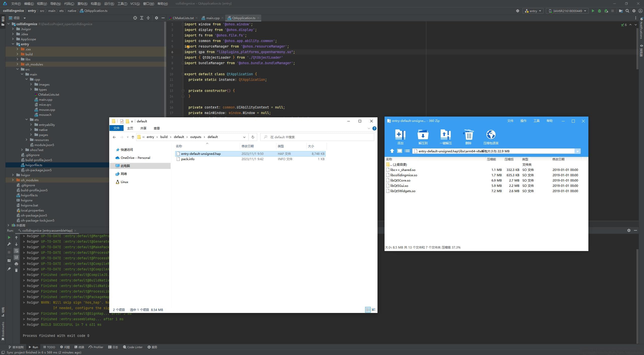
Task: Open IDE settings gear in top toolbar
Action: click(634, 11)
